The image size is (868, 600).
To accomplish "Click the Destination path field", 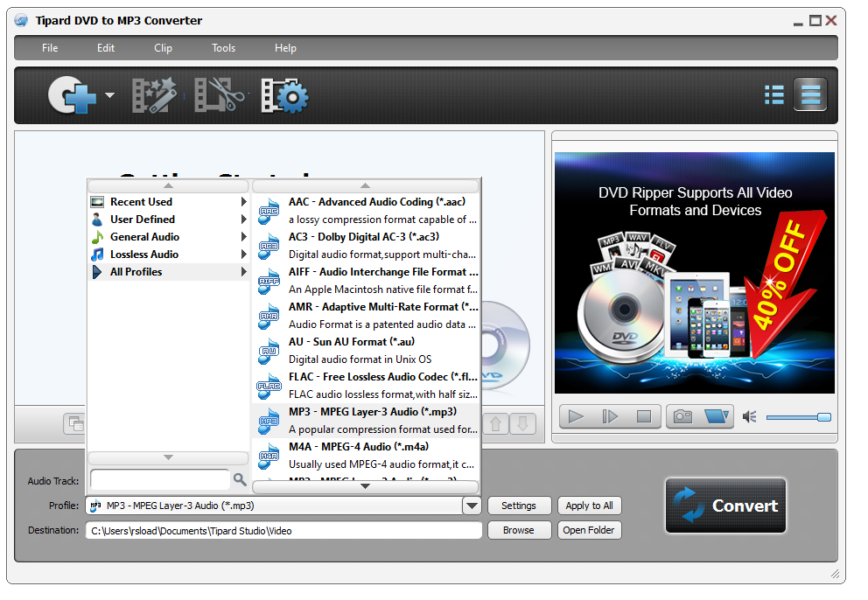I will [283, 531].
